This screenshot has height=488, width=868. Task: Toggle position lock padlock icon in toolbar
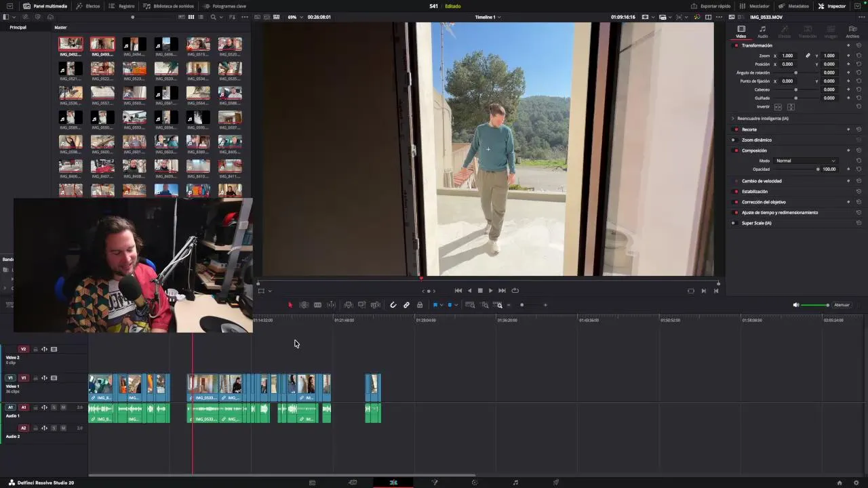pos(420,305)
